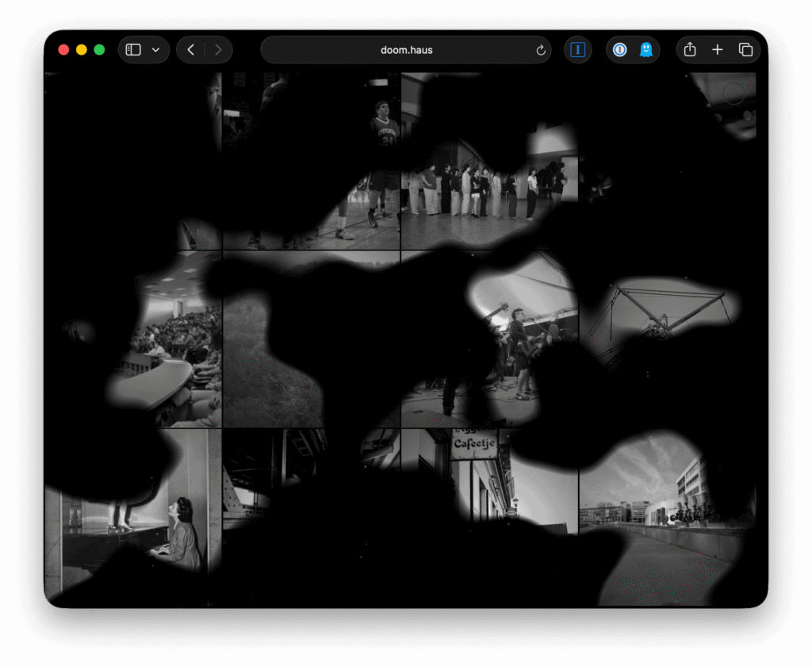The height and width of the screenshot is (666, 812).
Task: Open a new tab with plus
Action: click(x=718, y=50)
